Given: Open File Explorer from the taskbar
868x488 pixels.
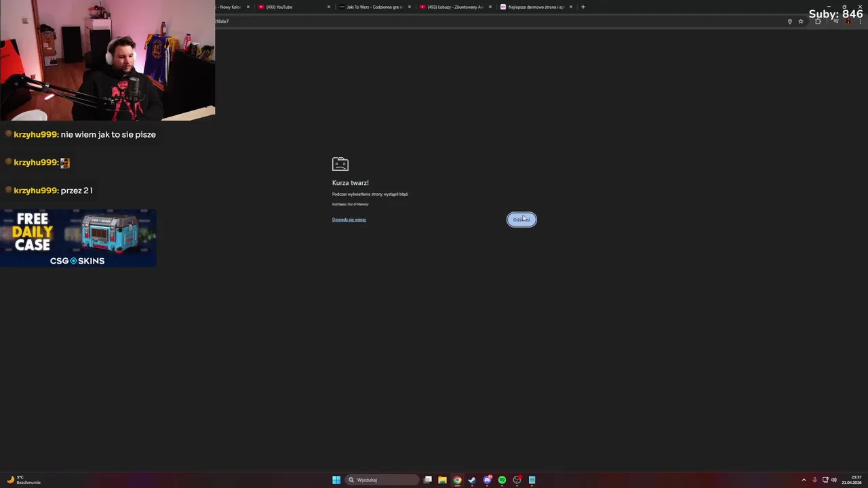Looking at the screenshot, I should pos(442,480).
